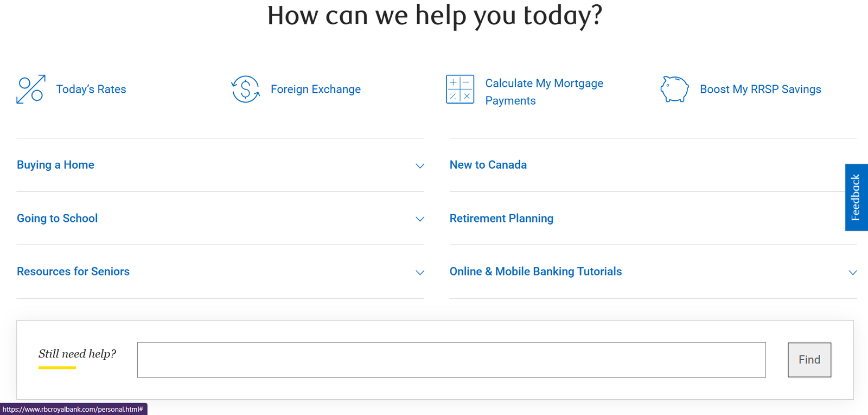This screenshot has height=415, width=868.
Task: Click the Find button
Action: (x=809, y=360)
